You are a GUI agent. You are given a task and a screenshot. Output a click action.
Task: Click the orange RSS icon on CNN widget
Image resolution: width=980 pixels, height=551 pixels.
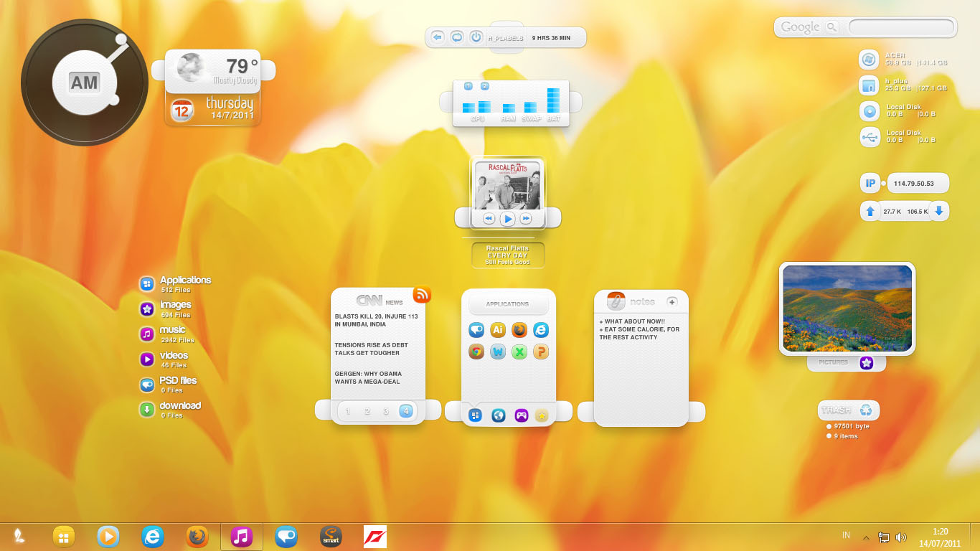422,295
